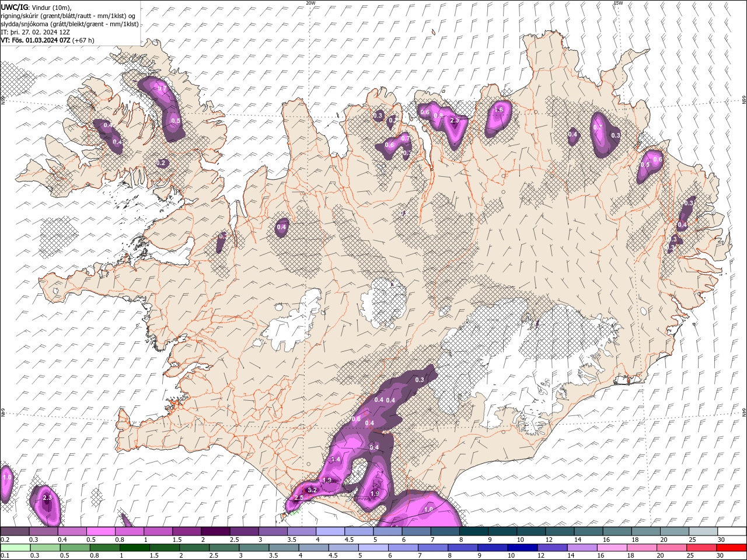Click the '1.4' precipitation value on the map
The height and width of the screenshot is (560, 747).
point(336,460)
